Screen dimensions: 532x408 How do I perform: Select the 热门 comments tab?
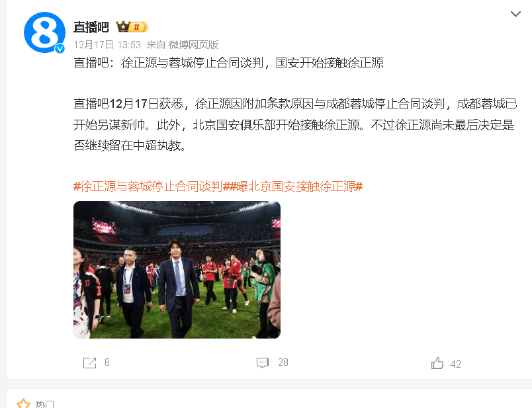pyautogui.click(x=44, y=404)
